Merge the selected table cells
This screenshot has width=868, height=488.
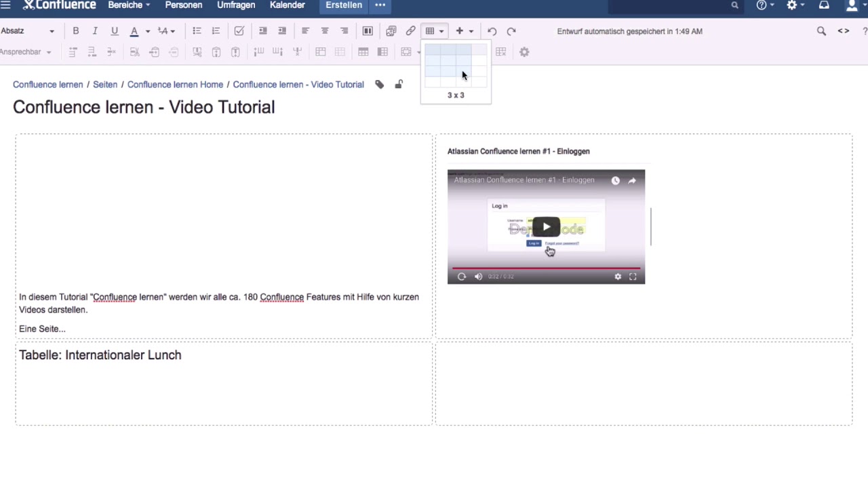tap(321, 52)
